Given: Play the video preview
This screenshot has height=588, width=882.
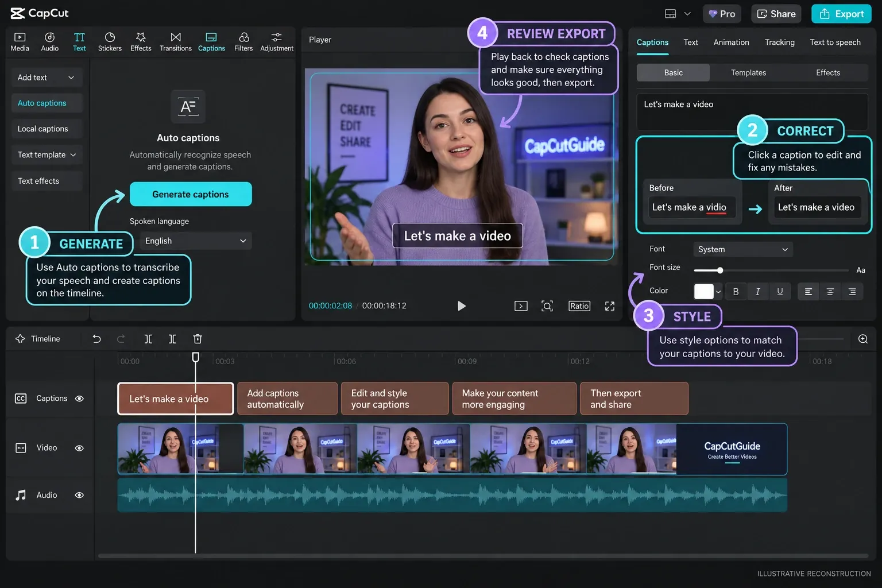Looking at the screenshot, I should point(461,306).
